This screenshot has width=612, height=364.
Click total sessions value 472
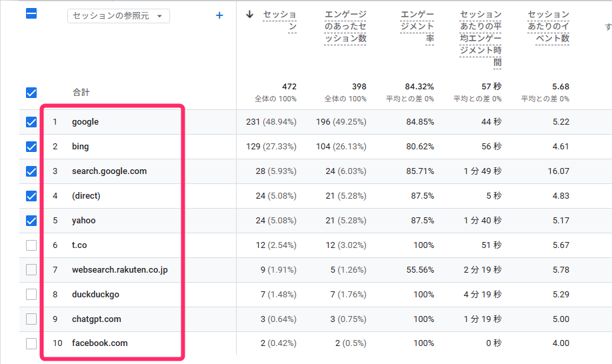point(289,87)
